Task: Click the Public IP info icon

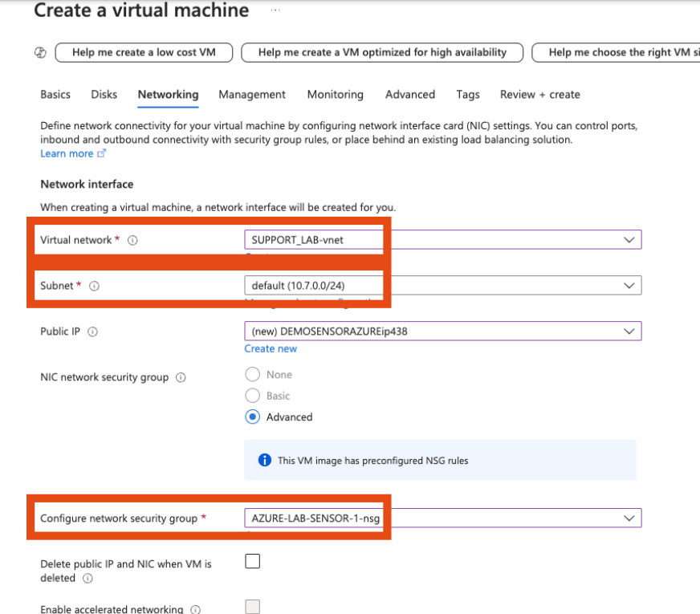Action: [92, 331]
